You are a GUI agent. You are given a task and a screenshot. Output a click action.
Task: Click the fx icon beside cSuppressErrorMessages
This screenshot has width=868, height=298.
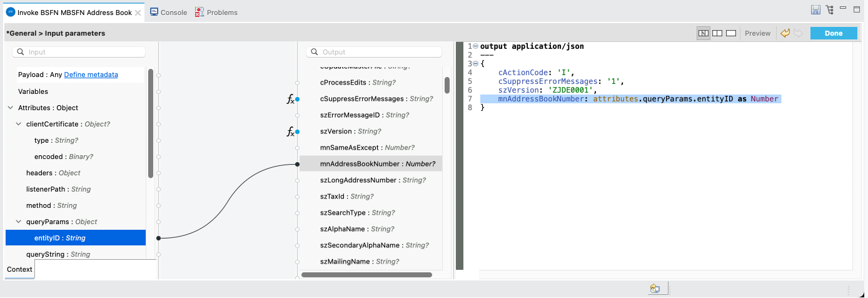tap(291, 99)
